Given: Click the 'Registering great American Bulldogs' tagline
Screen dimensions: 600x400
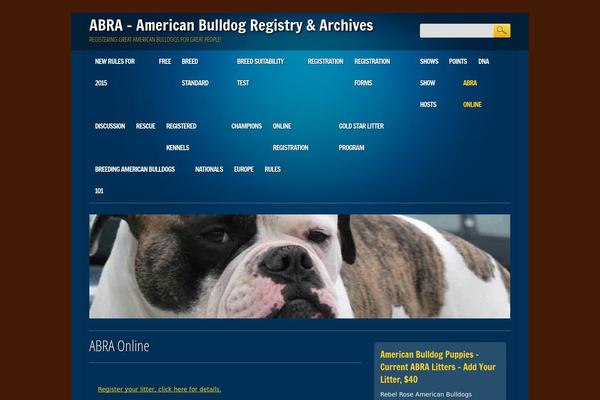Looking at the screenshot, I should click(155, 39).
